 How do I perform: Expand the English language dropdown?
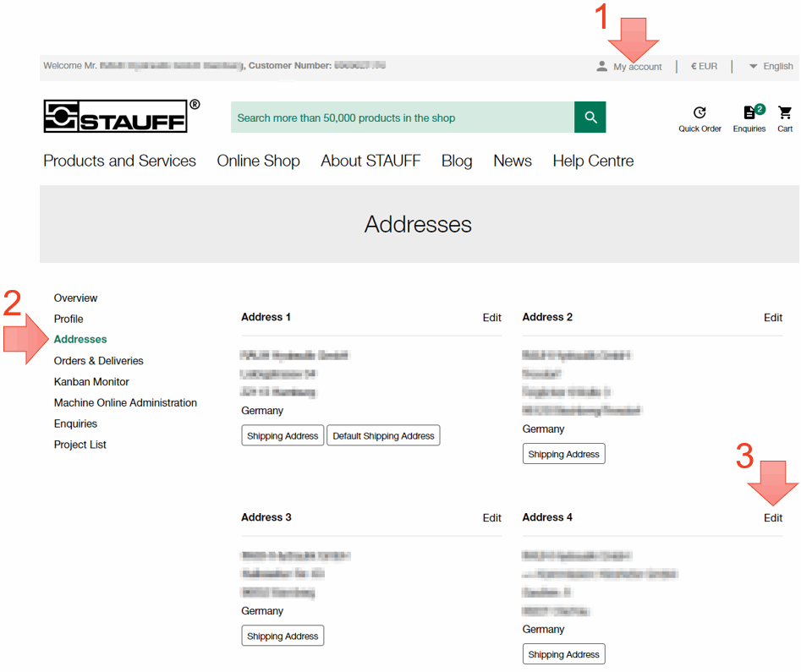[771, 67]
